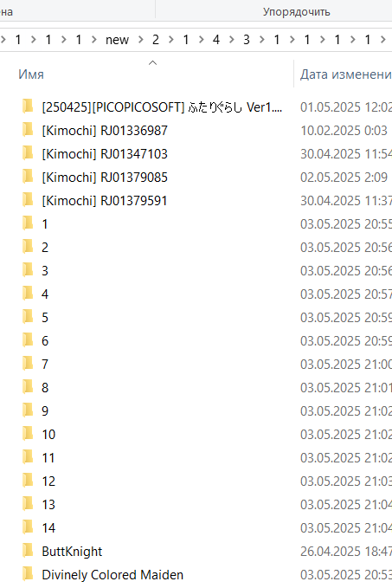Click the folder icon next to folder 14

[28, 527]
